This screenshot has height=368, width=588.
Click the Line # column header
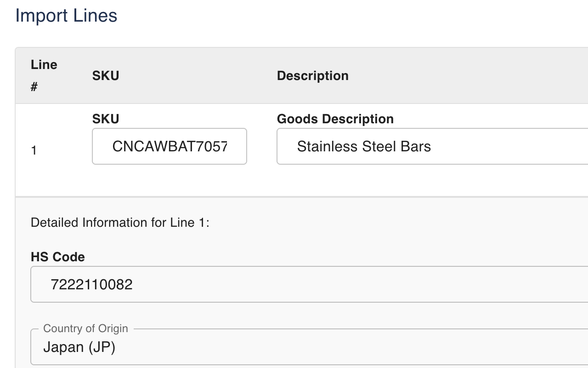tap(44, 75)
